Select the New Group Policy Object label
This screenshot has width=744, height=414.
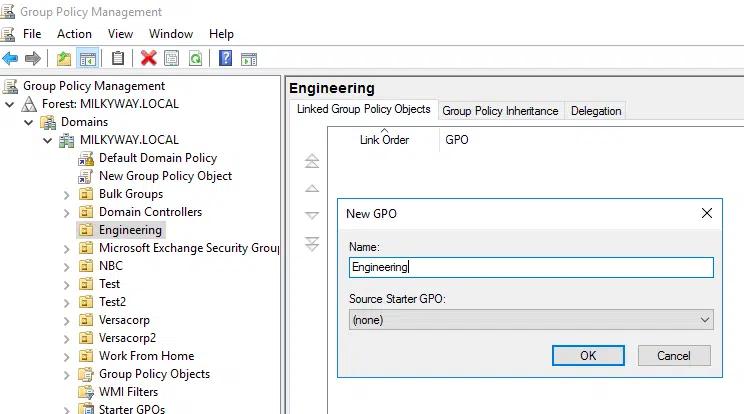tap(165, 176)
